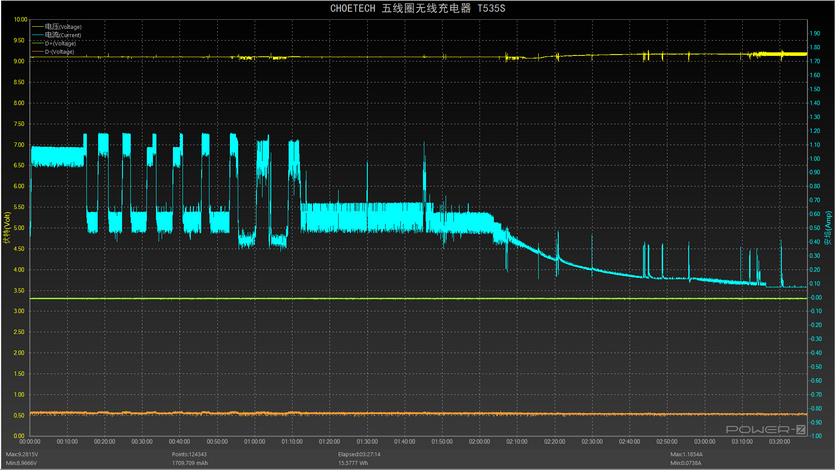Click the 1.90 ampere axis label
This screenshot has height=470, width=835.
click(x=815, y=34)
